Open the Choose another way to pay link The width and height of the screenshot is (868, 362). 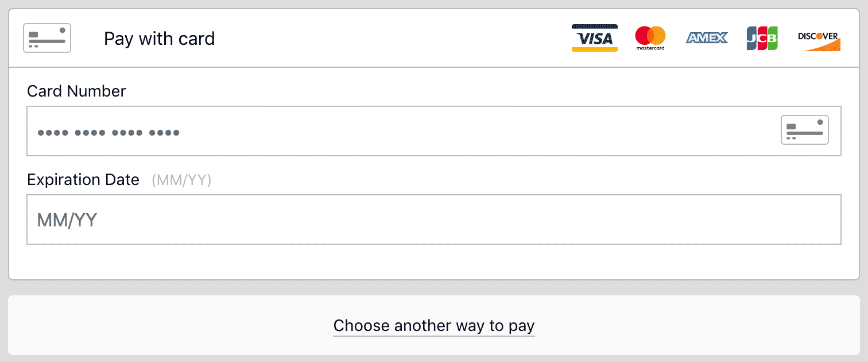[x=434, y=326]
